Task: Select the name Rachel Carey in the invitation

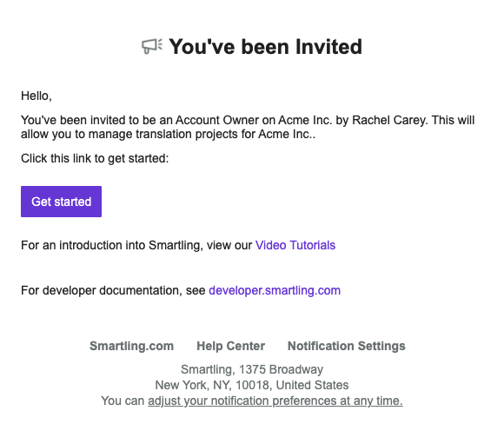Action: click(389, 120)
